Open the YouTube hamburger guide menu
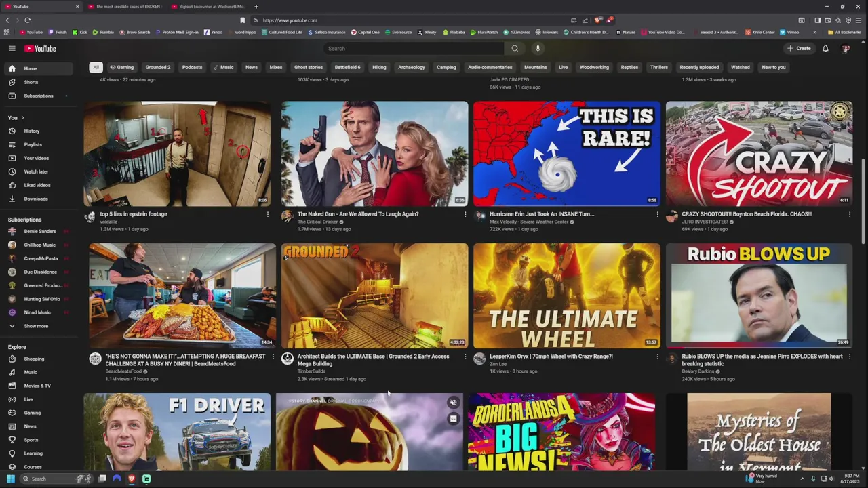This screenshot has width=868, height=488. [12, 48]
